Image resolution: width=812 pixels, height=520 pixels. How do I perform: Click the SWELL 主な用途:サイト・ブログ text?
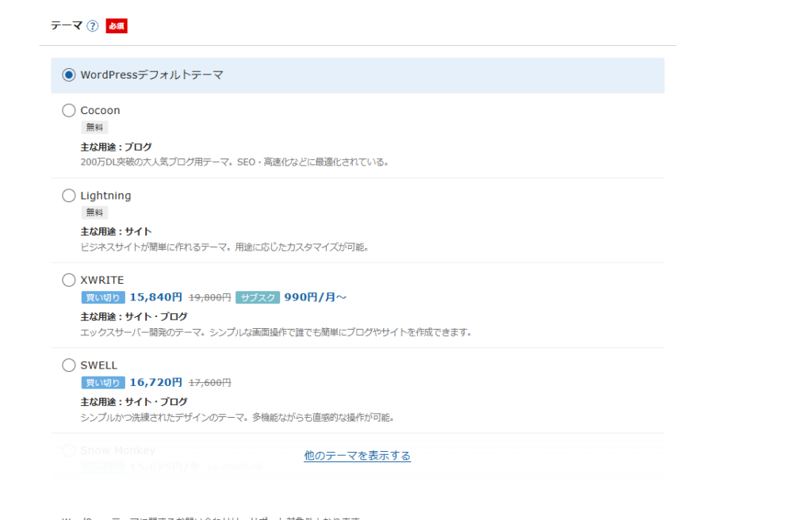134,402
